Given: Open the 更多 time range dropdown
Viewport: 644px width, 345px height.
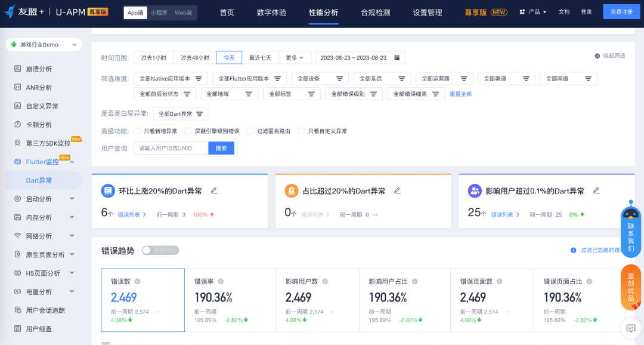Looking at the screenshot, I should click(295, 57).
